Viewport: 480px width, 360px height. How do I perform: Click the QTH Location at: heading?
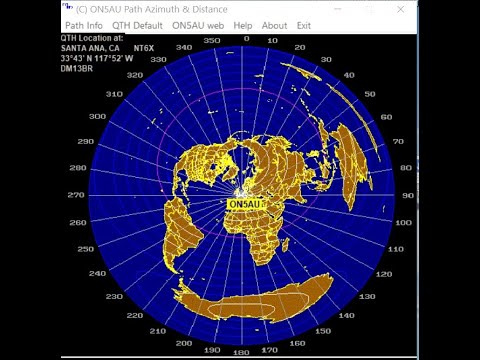tap(92, 38)
